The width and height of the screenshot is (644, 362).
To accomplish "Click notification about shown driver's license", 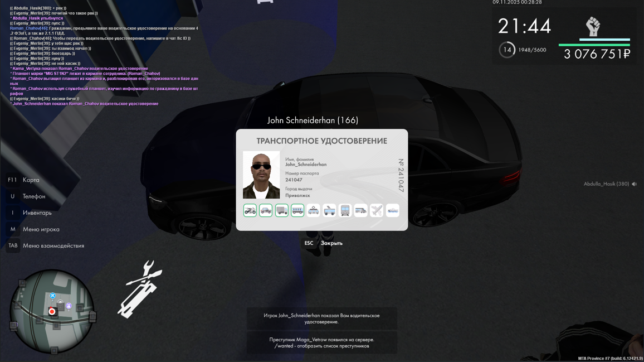I will point(321,319).
